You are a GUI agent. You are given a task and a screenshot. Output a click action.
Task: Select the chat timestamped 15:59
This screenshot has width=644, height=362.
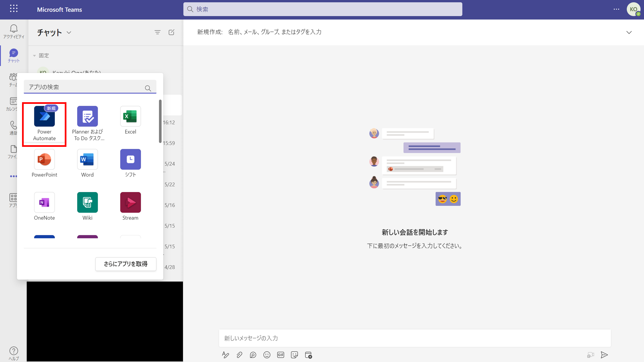pos(172,143)
